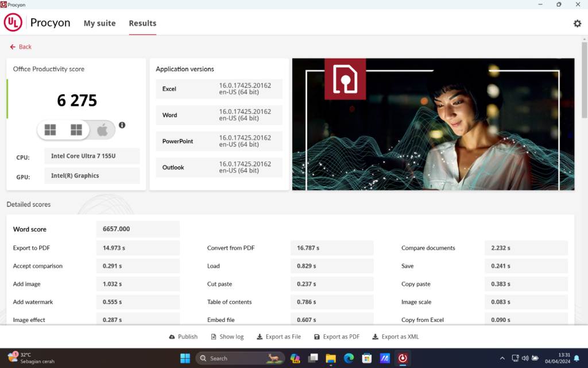Click the info icon beside the score selector
The width and height of the screenshot is (588, 368).
pos(122,125)
